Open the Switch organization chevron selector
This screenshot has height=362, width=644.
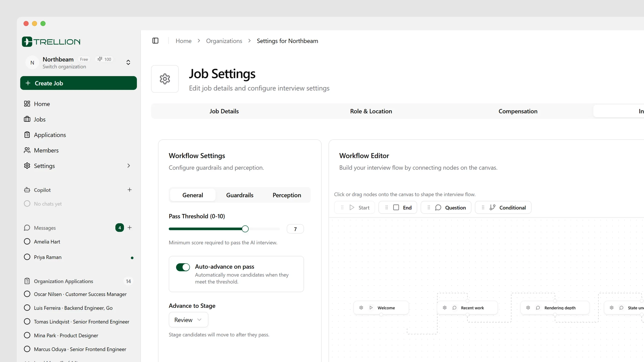click(x=128, y=62)
